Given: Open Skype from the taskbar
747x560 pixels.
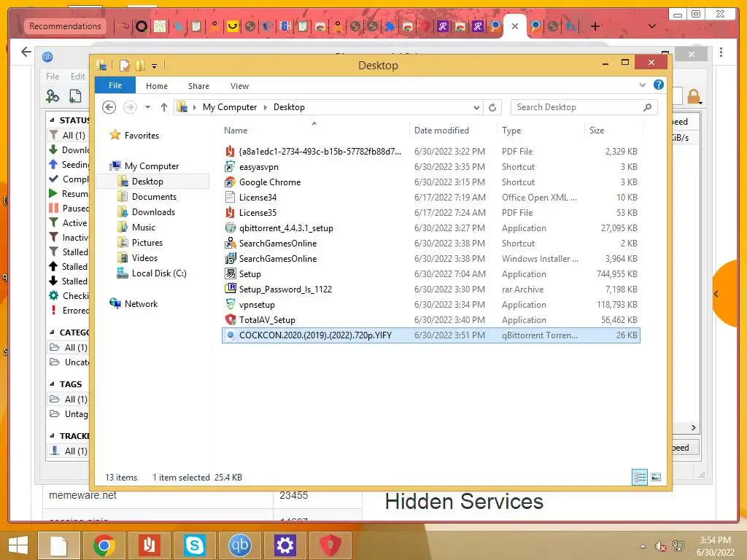Looking at the screenshot, I should 194,545.
